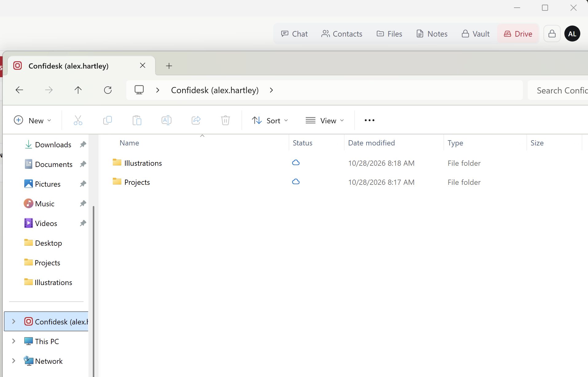Open the Sort dropdown
588x377 pixels.
pos(270,121)
